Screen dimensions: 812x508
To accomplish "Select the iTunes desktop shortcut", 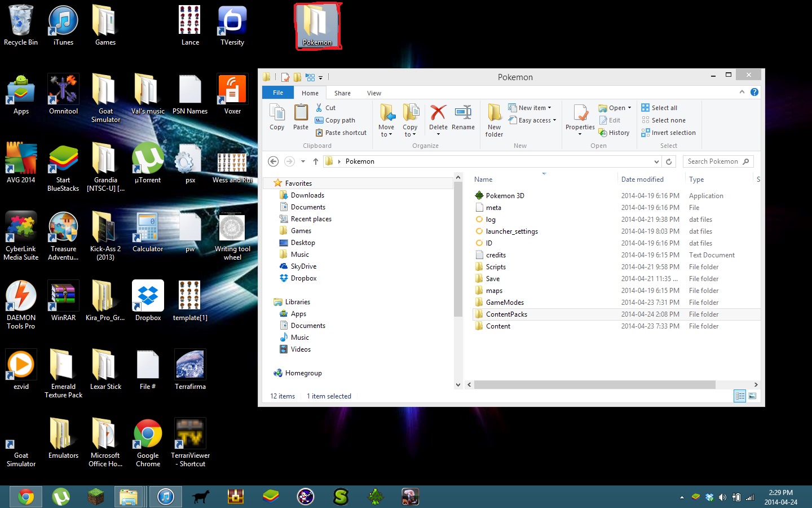I will click(63, 26).
